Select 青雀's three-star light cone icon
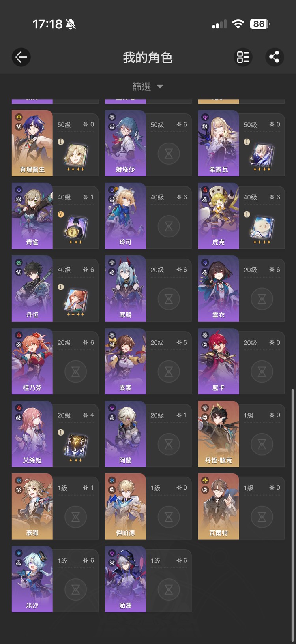296x644 pixels. click(x=75, y=227)
